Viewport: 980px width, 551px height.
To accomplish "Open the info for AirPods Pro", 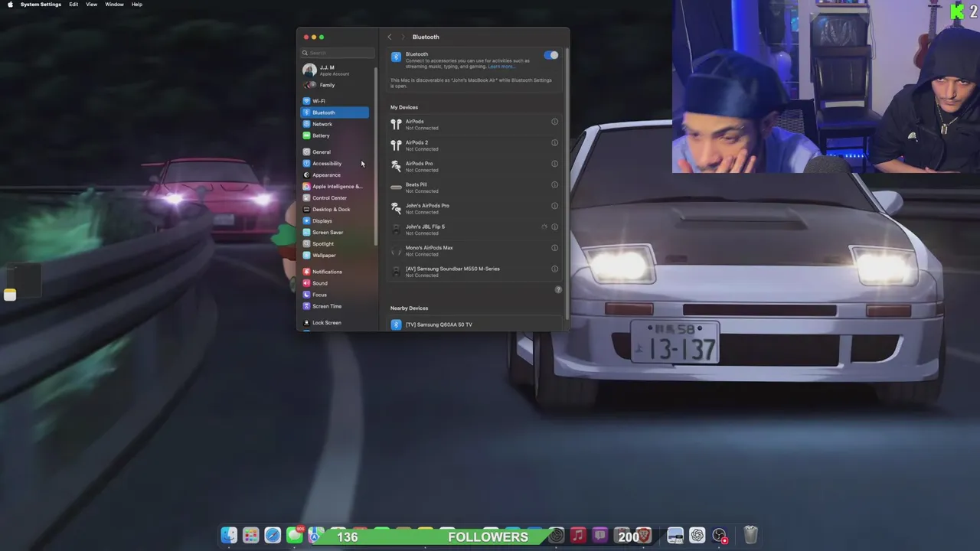I will click(555, 164).
